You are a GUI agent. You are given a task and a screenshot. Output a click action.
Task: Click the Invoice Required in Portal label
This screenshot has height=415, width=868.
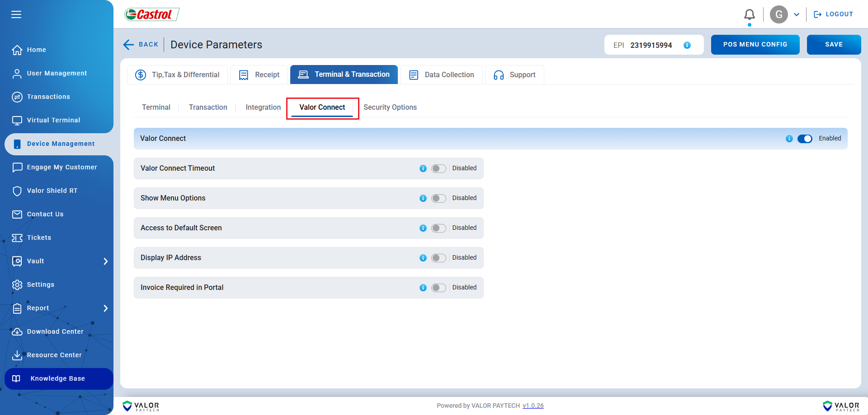(x=182, y=287)
